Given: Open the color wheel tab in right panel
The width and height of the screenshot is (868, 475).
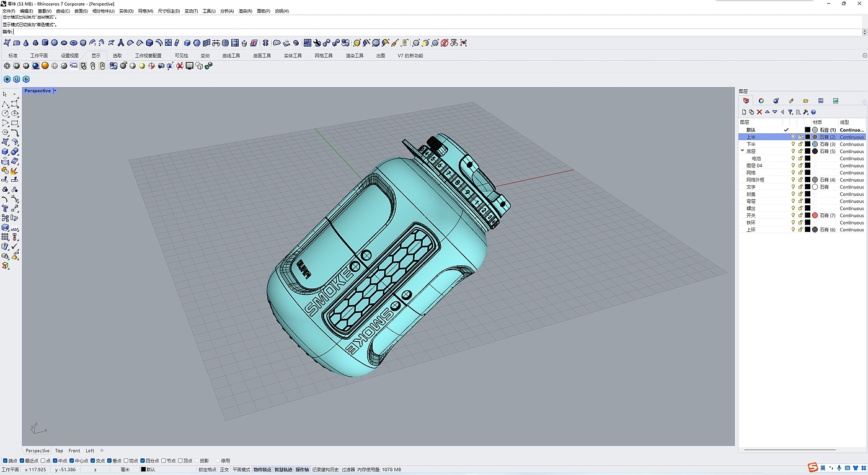Looking at the screenshot, I should click(x=761, y=100).
